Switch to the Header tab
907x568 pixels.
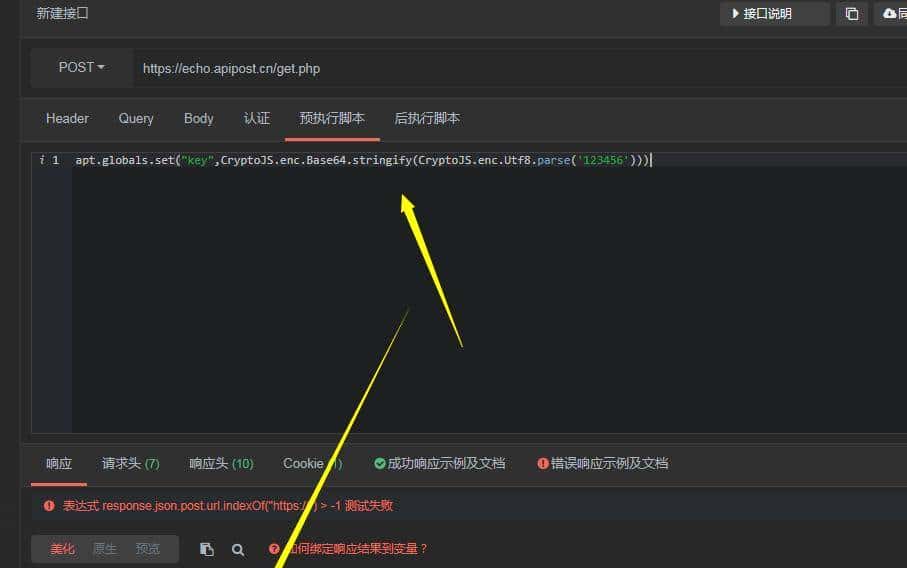pos(67,119)
